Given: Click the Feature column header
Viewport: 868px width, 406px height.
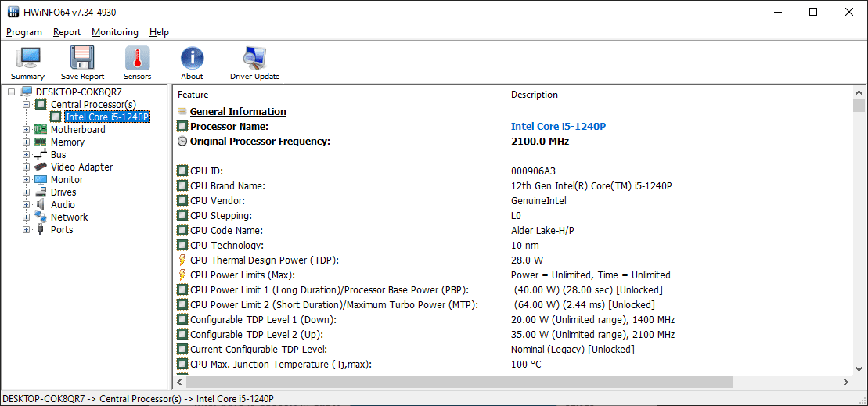Looking at the screenshot, I should coord(340,95).
